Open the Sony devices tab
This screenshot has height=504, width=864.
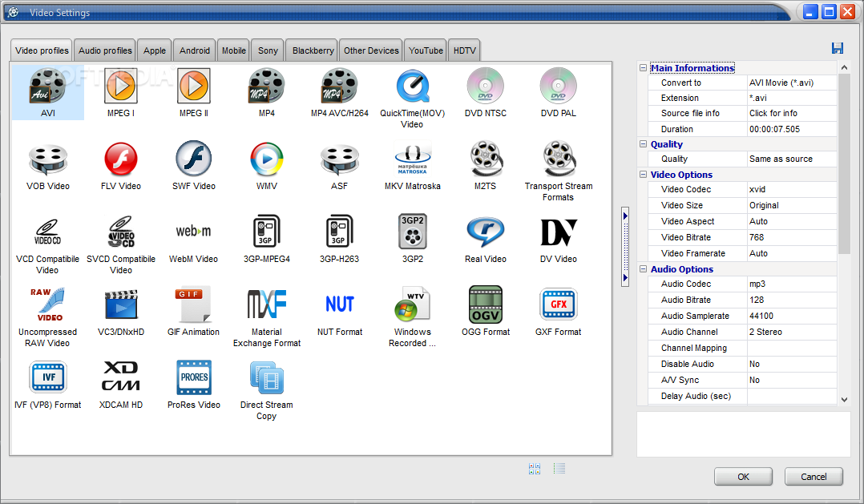tap(268, 50)
